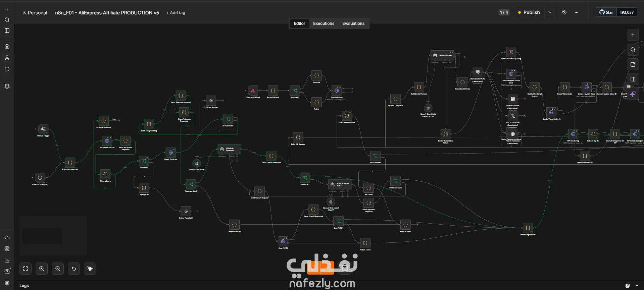Open the Personal project breadcrumb
This screenshot has width=644, height=290.
[35, 13]
